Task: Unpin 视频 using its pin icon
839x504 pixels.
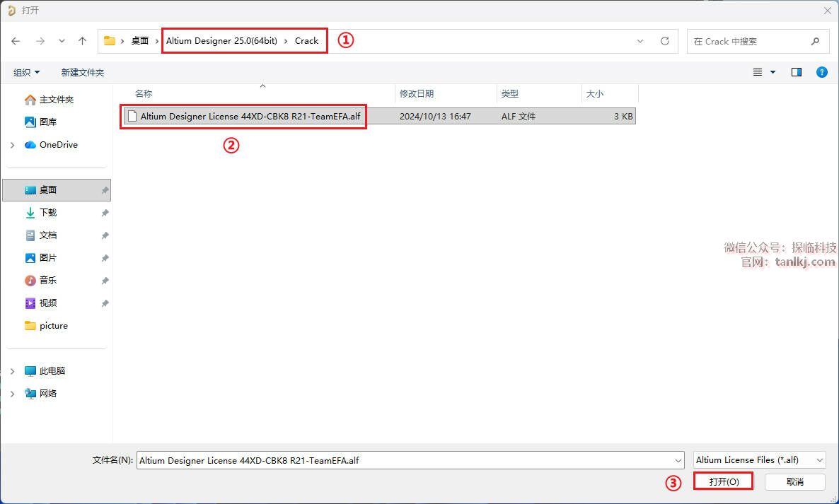Action: [x=105, y=303]
